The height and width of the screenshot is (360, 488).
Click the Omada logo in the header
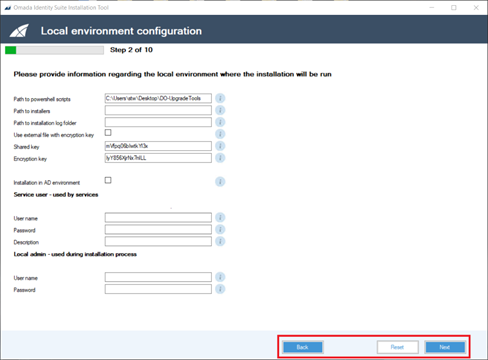click(x=19, y=31)
